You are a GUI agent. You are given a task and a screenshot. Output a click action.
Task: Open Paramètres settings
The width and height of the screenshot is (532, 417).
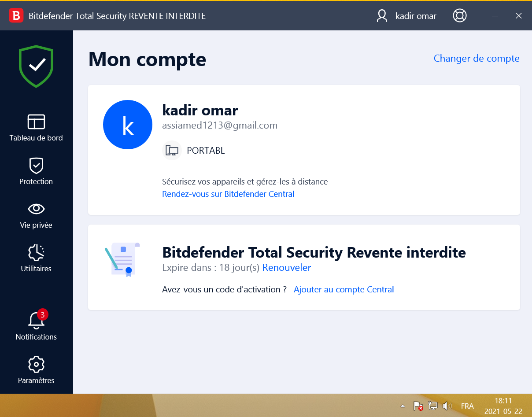(36, 370)
